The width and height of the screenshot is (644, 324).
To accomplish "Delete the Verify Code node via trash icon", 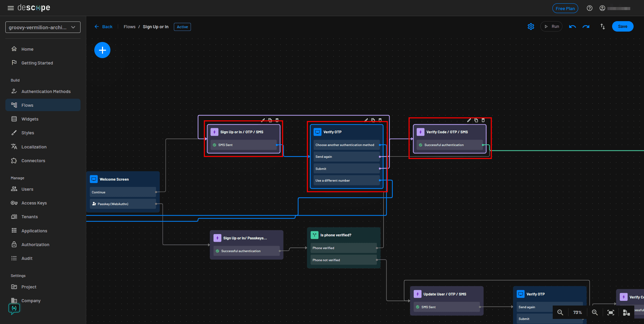I will coord(483,120).
